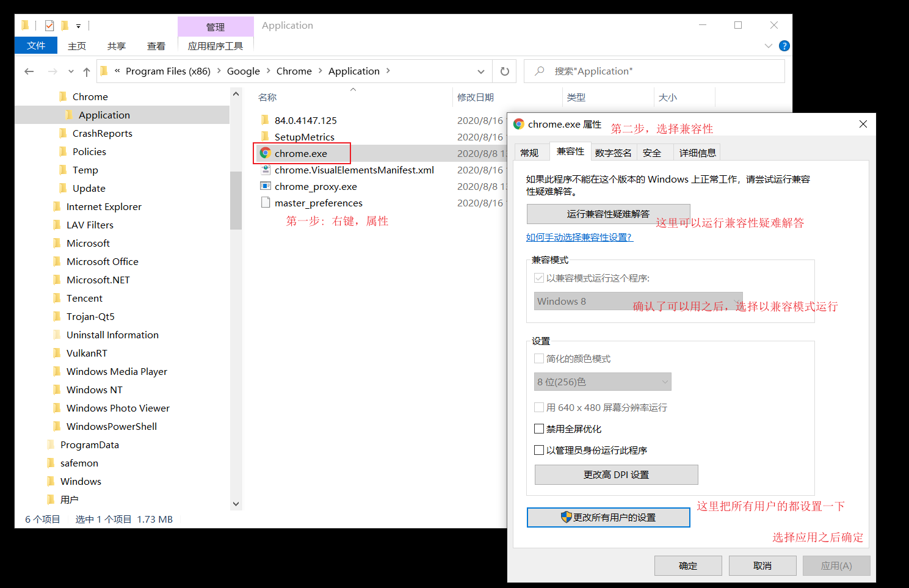Click the forward navigation arrow in Explorer
Screen dimensions: 909x588
(x=53, y=71)
